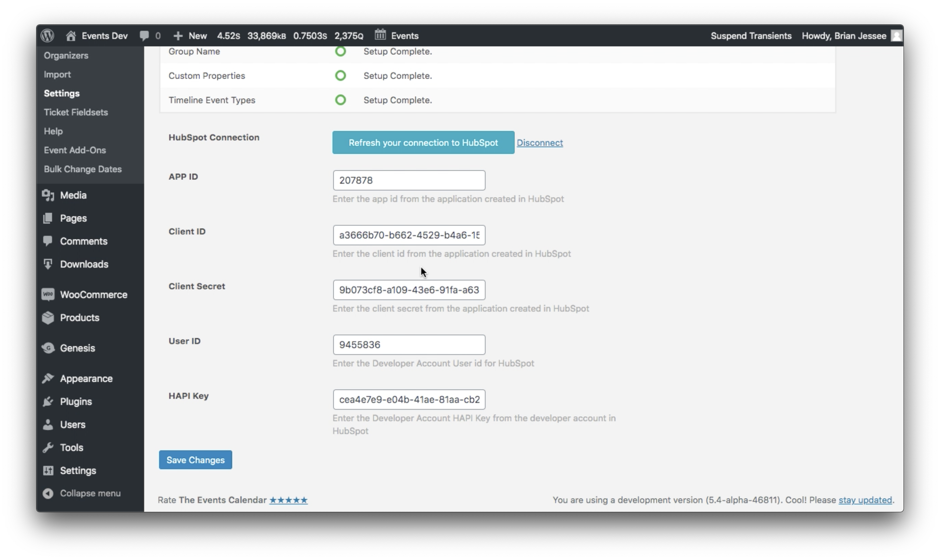Click the Products box icon
This screenshot has width=940, height=560.
click(x=48, y=318)
